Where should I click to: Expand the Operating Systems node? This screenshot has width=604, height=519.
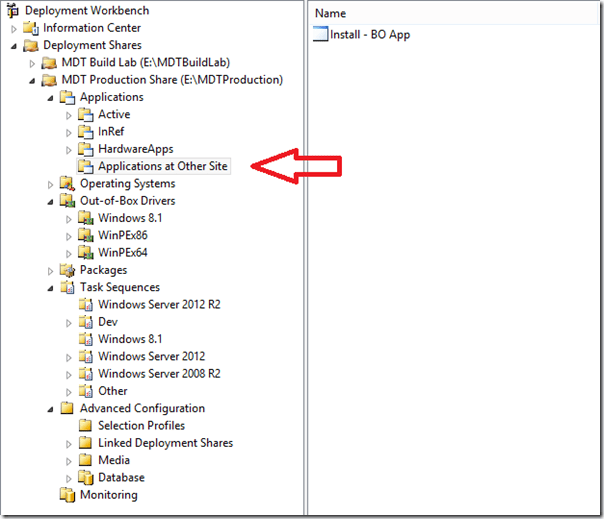coord(51,184)
